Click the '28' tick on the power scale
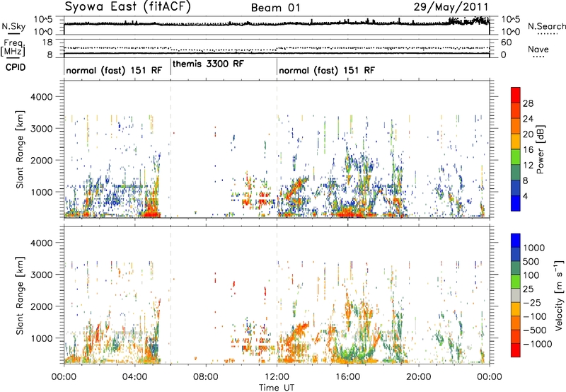Screen dimensions: 566x392 [x=528, y=103]
